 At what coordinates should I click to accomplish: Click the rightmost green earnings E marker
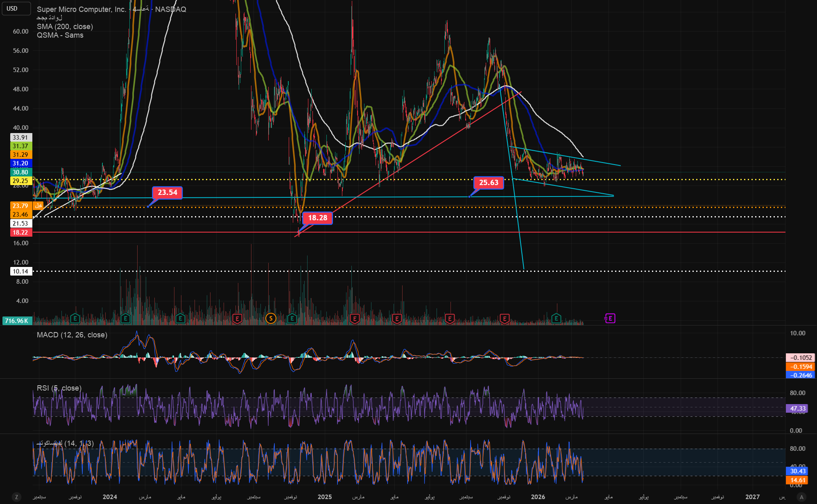pos(556,318)
